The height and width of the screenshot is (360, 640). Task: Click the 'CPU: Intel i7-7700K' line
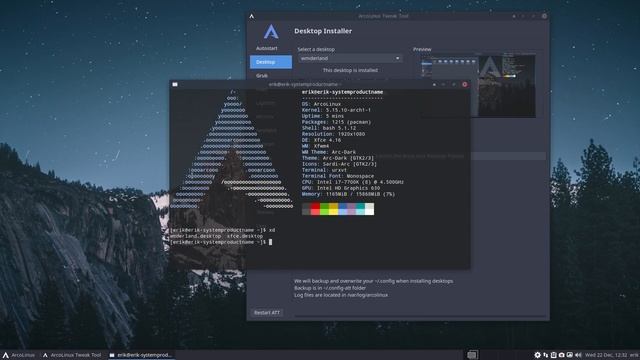353,182
